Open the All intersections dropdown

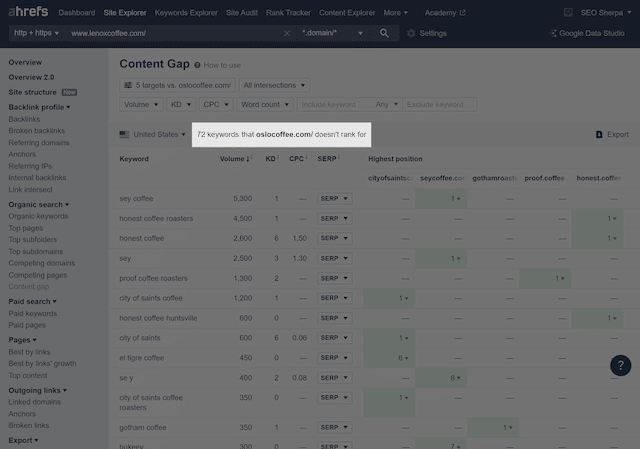coord(274,86)
